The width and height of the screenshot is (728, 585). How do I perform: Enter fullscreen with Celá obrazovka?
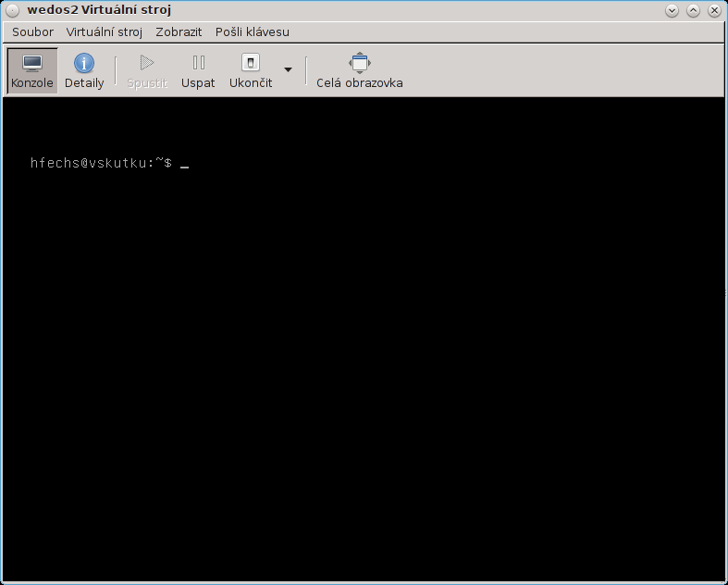[x=360, y=71]
